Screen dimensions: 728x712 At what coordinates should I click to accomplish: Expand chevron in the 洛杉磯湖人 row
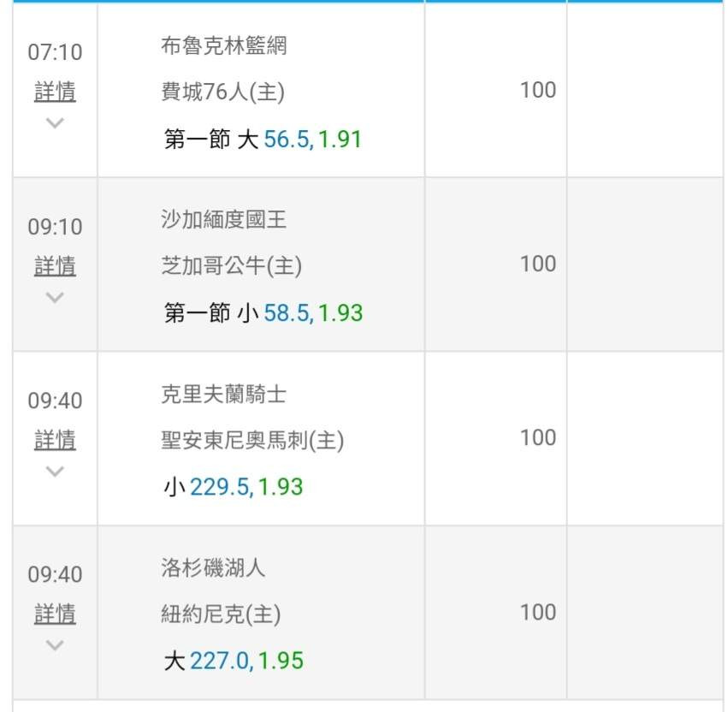[x=55, y=644]
